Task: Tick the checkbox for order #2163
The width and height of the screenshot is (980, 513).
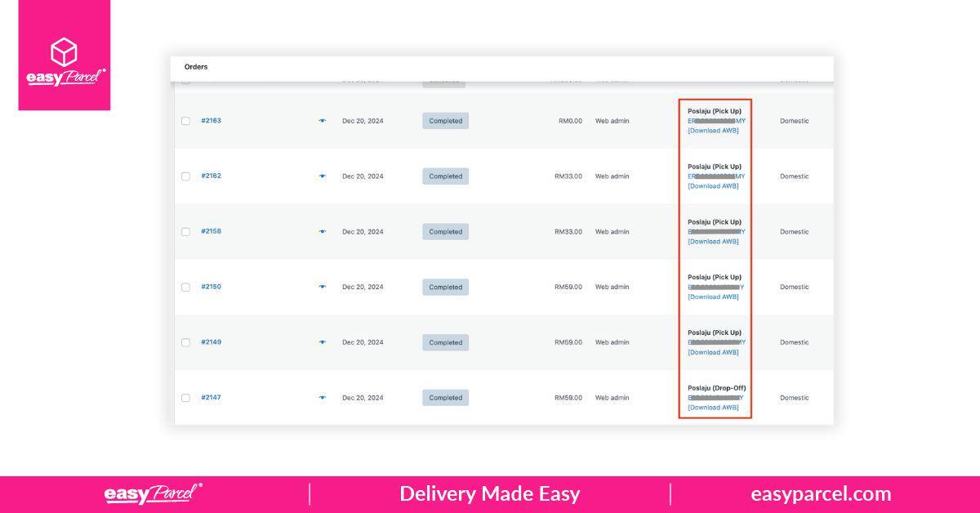Action: [185, 121]
